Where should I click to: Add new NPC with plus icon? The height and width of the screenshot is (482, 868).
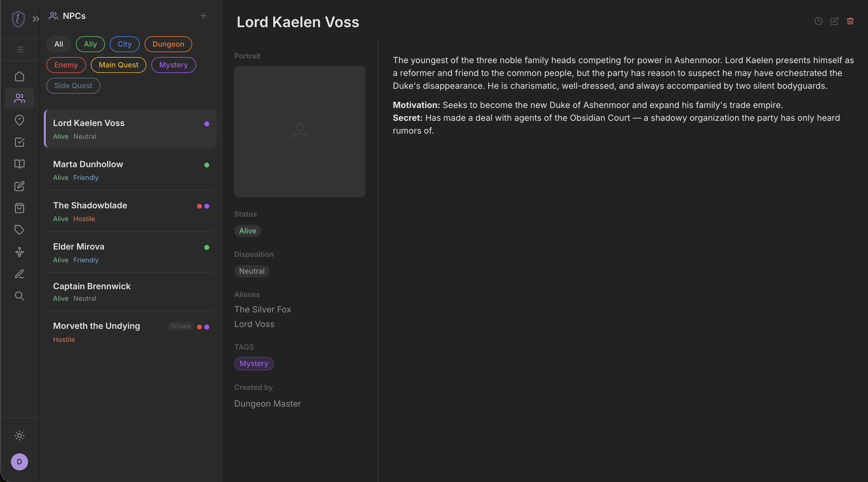pyautogui.click(x=203, y=16)
